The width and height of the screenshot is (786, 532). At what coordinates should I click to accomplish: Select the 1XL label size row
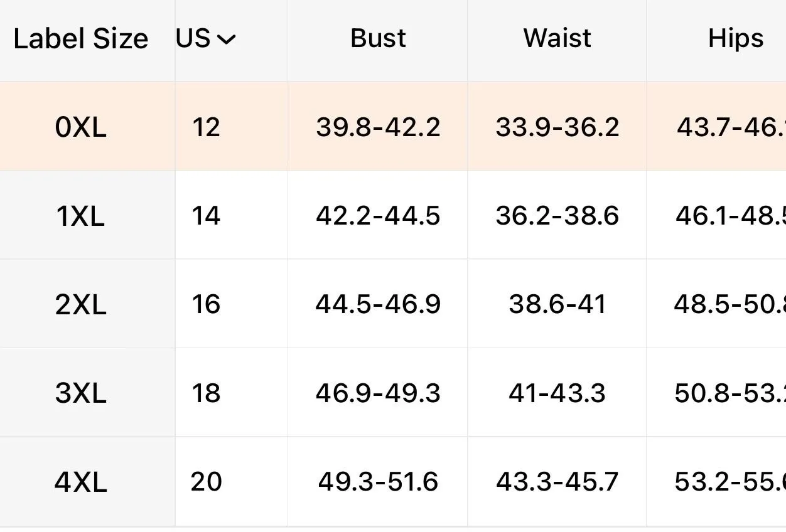393,215
